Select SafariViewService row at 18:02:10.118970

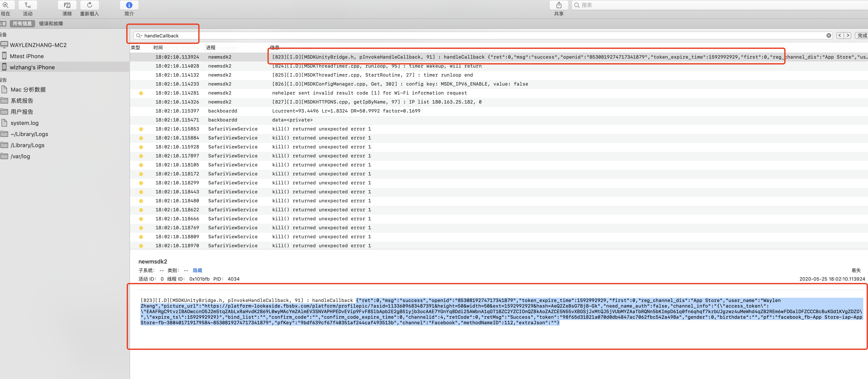coord(499,246)
